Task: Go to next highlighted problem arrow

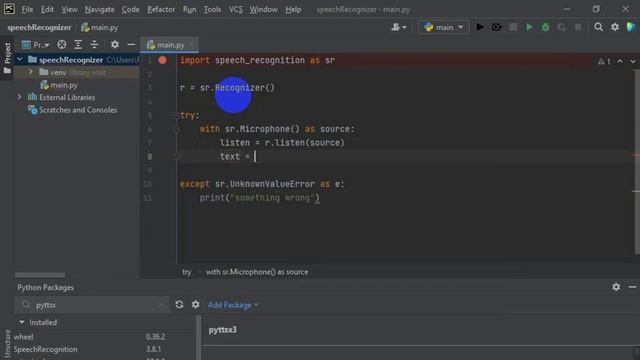Action: point(633,61)
